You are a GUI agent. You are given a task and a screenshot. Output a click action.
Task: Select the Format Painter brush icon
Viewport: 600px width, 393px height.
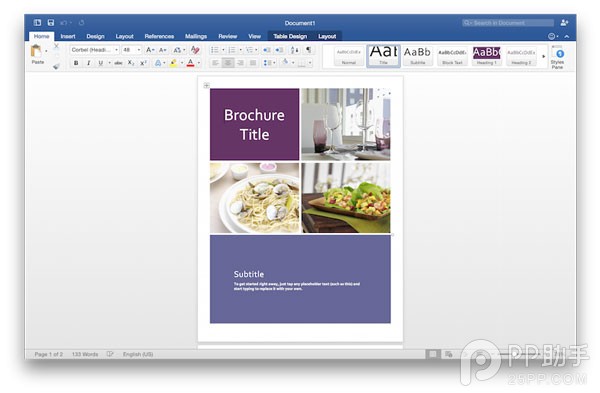pos(56,66)
